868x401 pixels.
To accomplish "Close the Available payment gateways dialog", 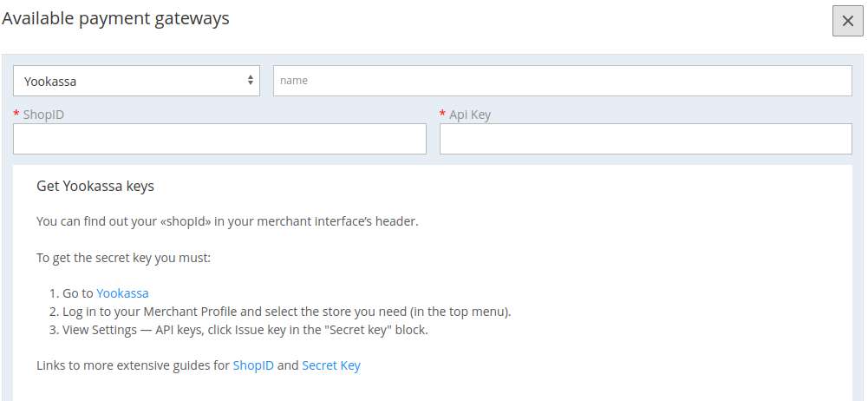I will tap(847, 21).
